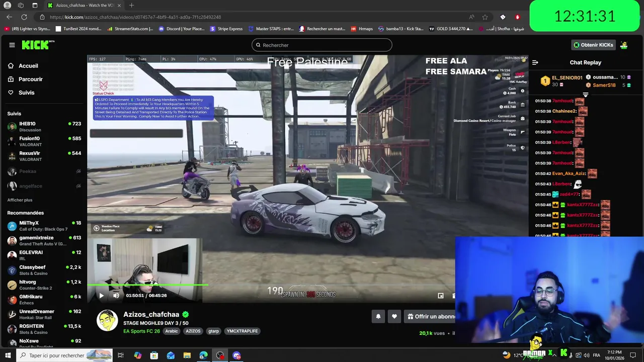Screen dimensions: 644x362
Task: Click the Obtenir KICKs button
Action: (593, 45)
